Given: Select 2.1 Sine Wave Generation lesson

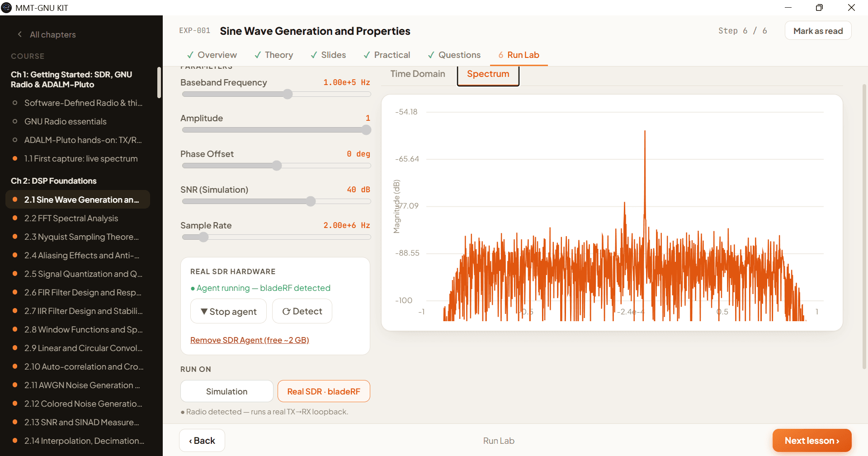Looking at the screenshot, I should click(x=78, y=199).
